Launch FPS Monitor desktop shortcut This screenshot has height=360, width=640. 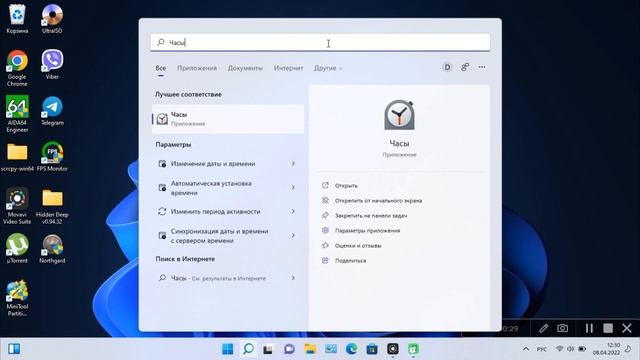click(52, 157)
